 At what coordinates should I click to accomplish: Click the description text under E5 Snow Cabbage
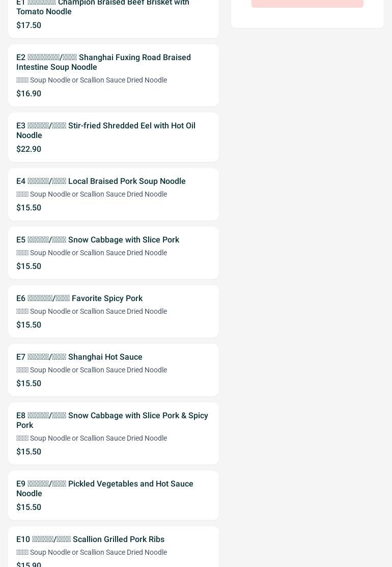(92, 253)
